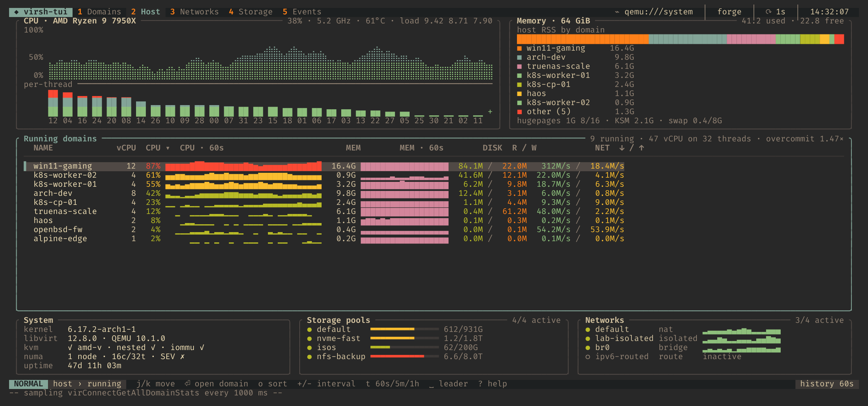Click the +/- interval hint
868x406 pixels.
326,384
